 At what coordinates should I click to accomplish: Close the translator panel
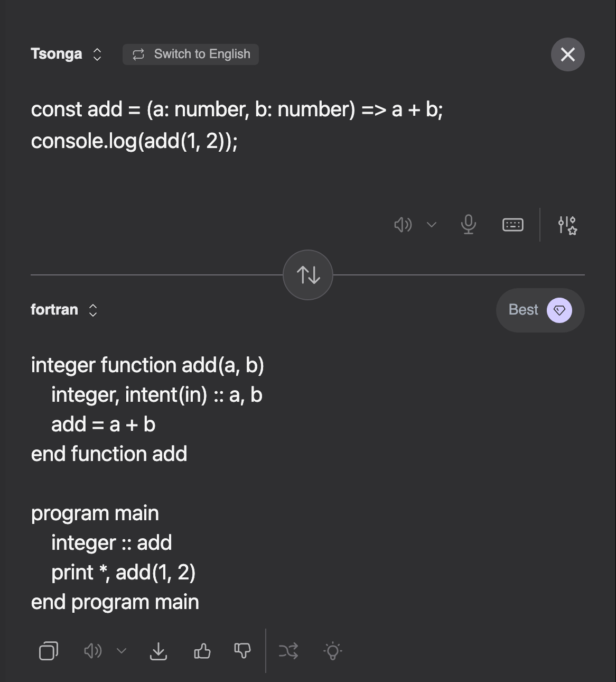[567, 54]
